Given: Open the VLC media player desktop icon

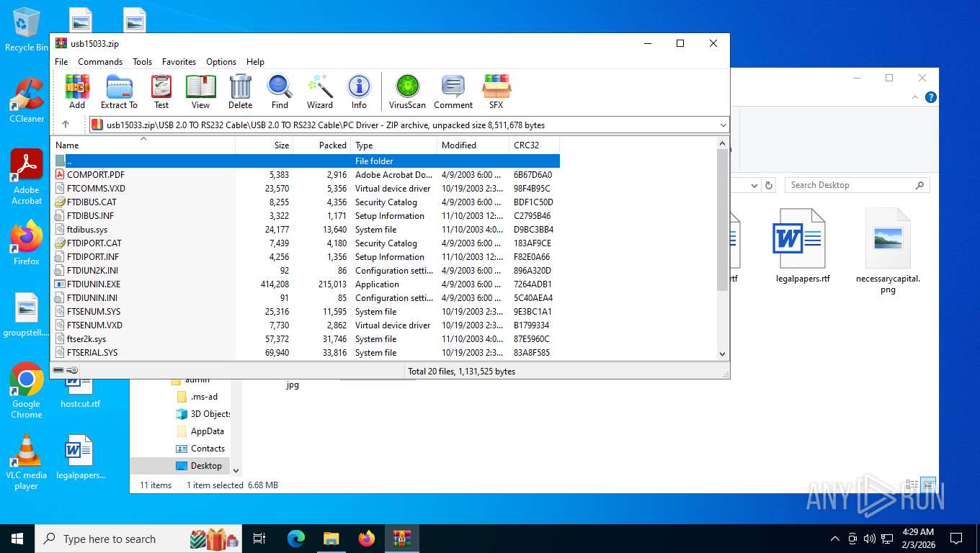Looking at the screenshot, I should coord(27,462).
